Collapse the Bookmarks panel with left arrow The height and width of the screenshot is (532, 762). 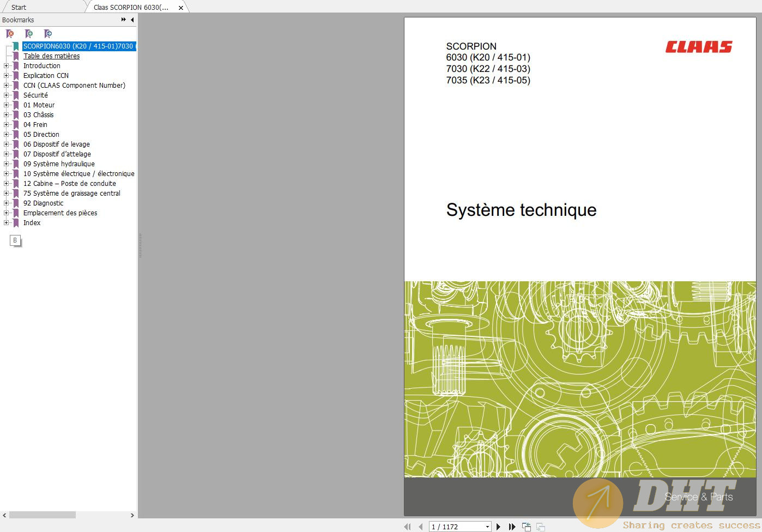(132, 20)
